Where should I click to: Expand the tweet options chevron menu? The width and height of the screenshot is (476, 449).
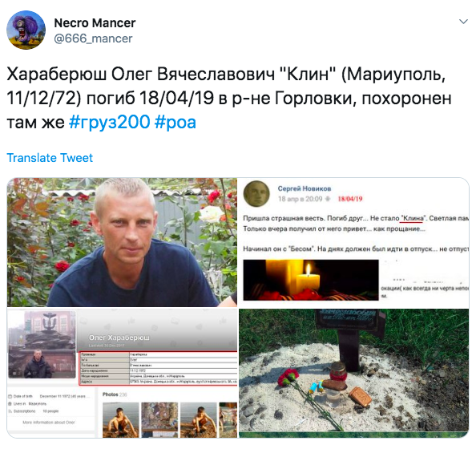[x=463, y=22]
